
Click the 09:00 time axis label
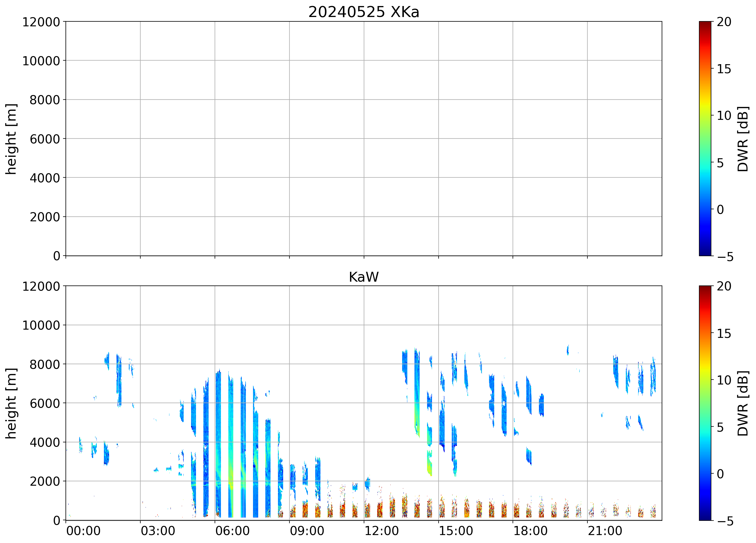pos(307,531)
